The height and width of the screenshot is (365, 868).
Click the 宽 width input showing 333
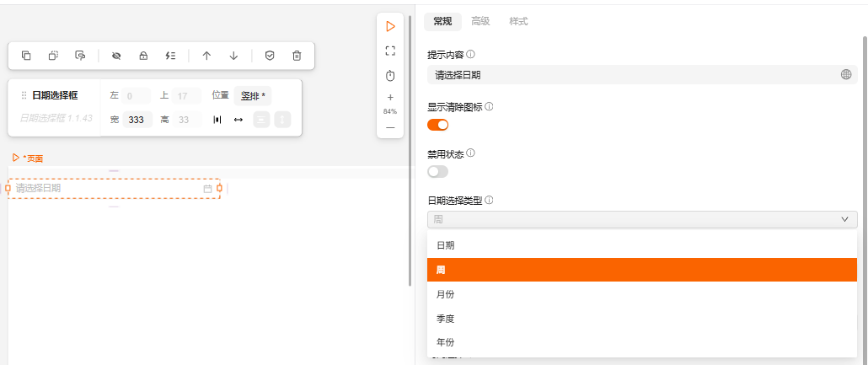click(137, 120)
